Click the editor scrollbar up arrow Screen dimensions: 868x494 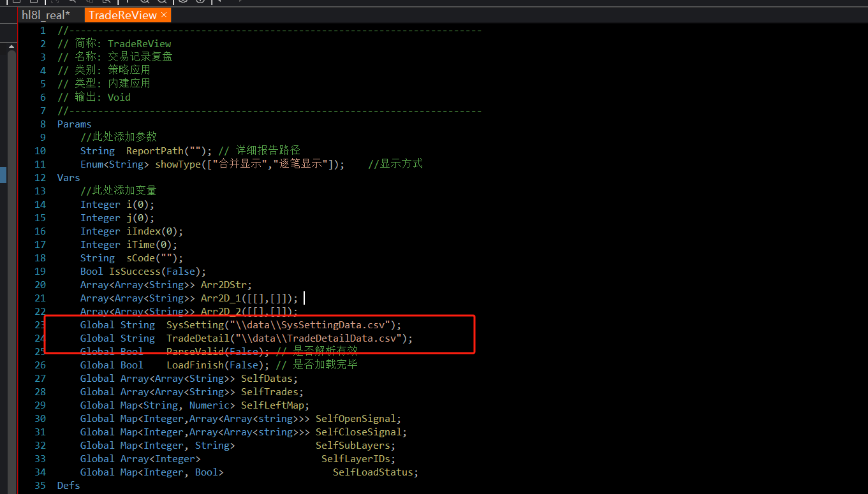tap(11, 45)
